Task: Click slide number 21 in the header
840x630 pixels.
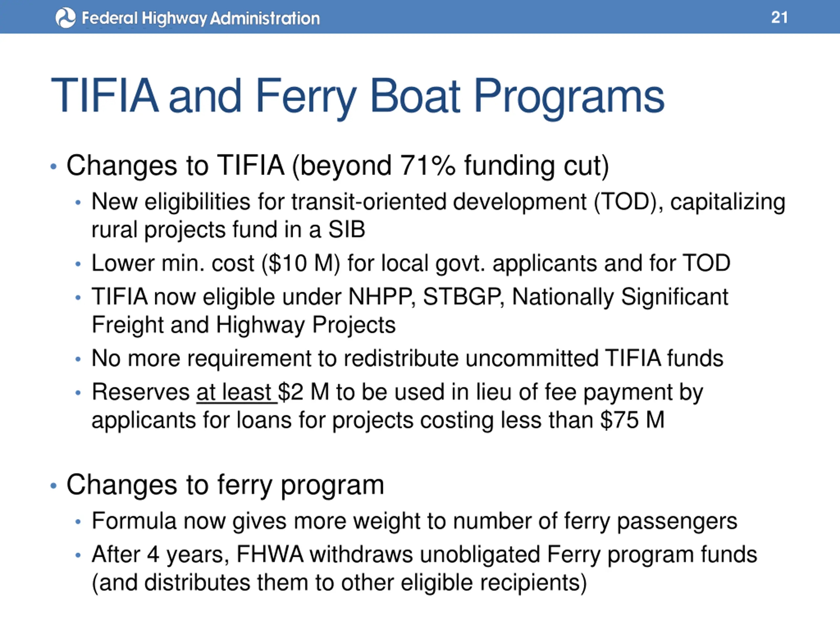Action: click(x=779, y=17)
